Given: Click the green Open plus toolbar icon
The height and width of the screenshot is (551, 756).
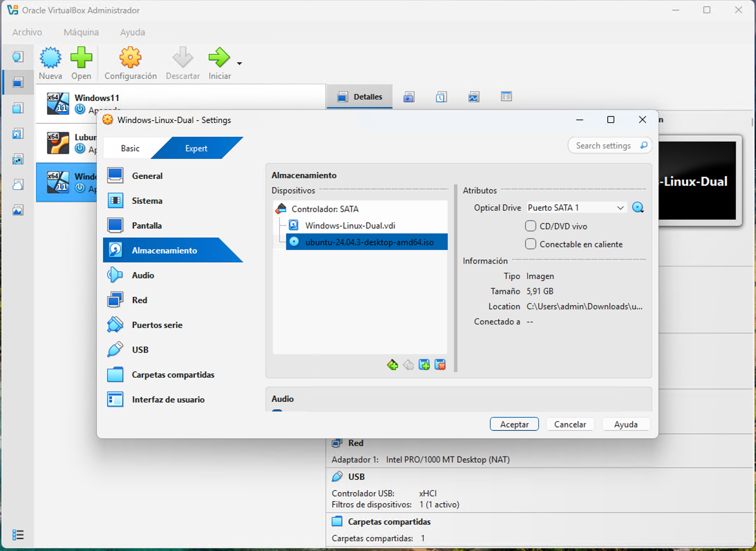Looking at the screenshot, I should click(x=81, y=58).
